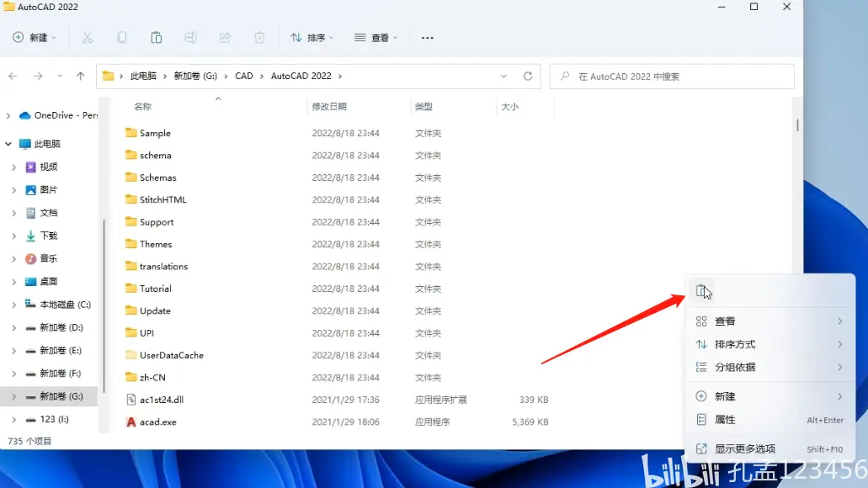Select the acad.exe application icon

pos(131,422)
